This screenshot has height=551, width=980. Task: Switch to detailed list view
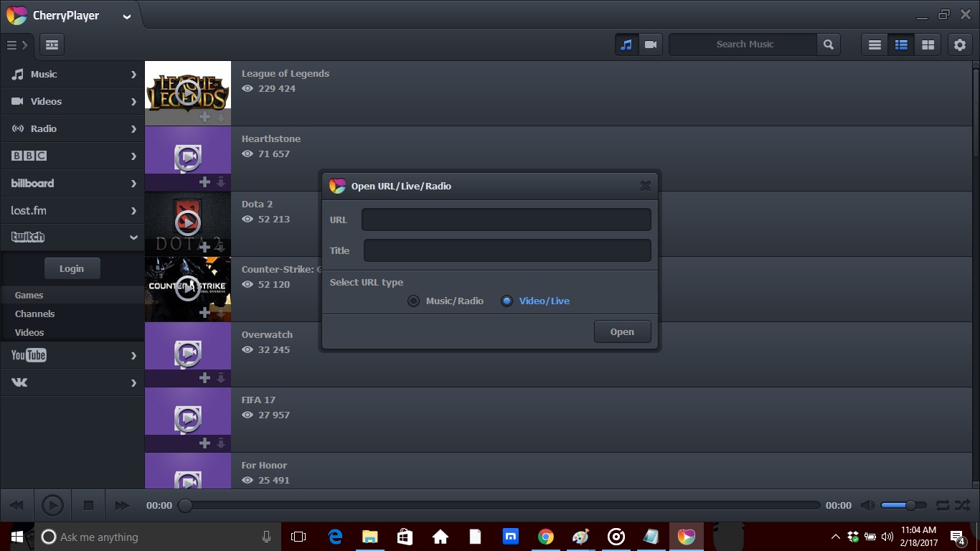(x=901, y=44)
